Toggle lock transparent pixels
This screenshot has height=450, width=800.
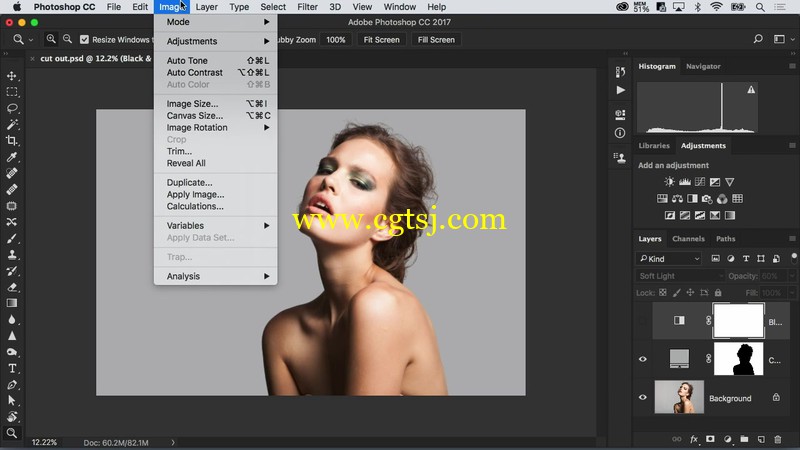pos(663,293)
